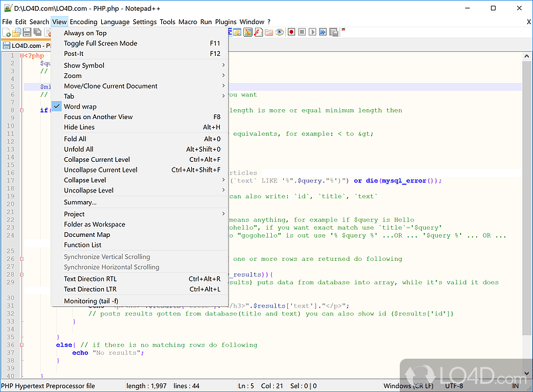The image size is (533, 392).
Task: Toggle the Document Map panel menu entry
Action: click(x=139, y=235)
